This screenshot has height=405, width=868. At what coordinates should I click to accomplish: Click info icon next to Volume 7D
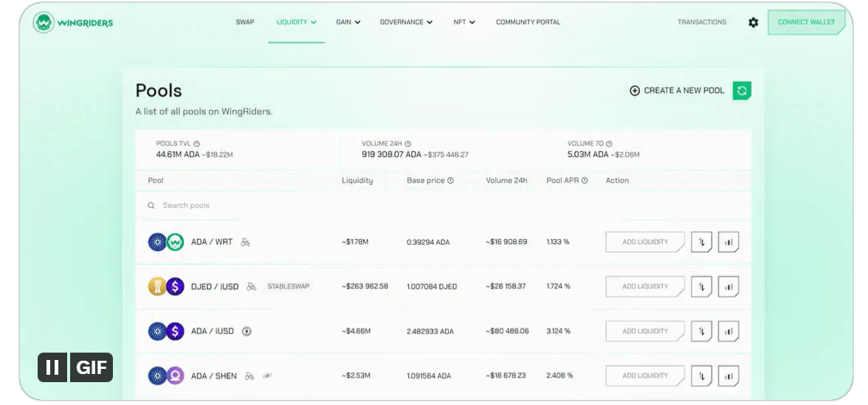point(609,144)
